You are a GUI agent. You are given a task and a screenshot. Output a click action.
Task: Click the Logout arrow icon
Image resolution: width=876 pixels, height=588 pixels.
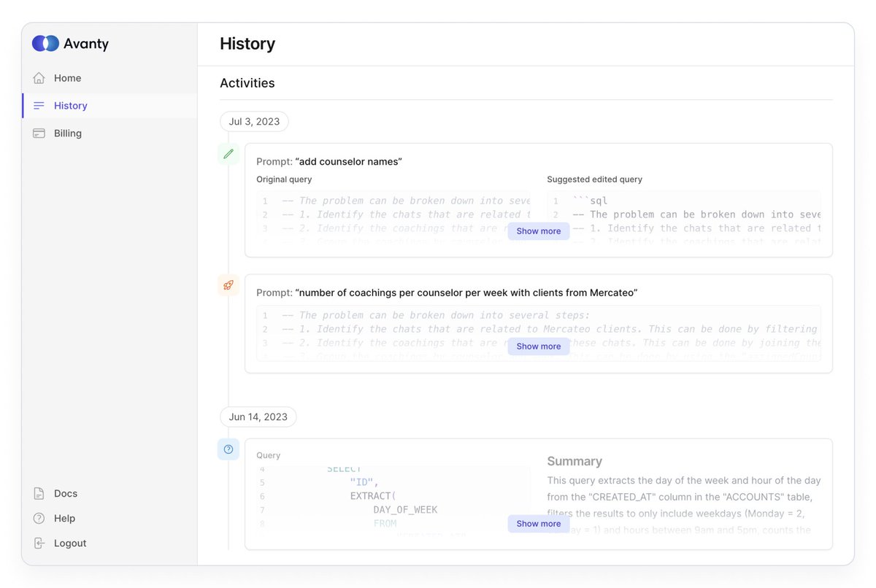(x=39, y=543)
